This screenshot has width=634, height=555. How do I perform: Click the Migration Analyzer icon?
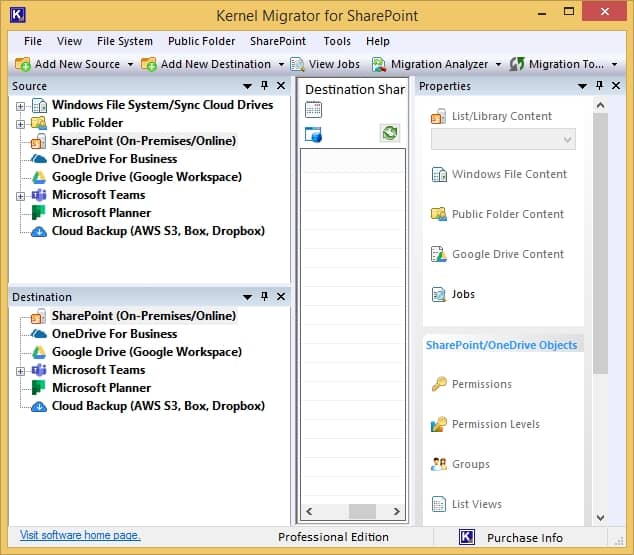point(378,64)
